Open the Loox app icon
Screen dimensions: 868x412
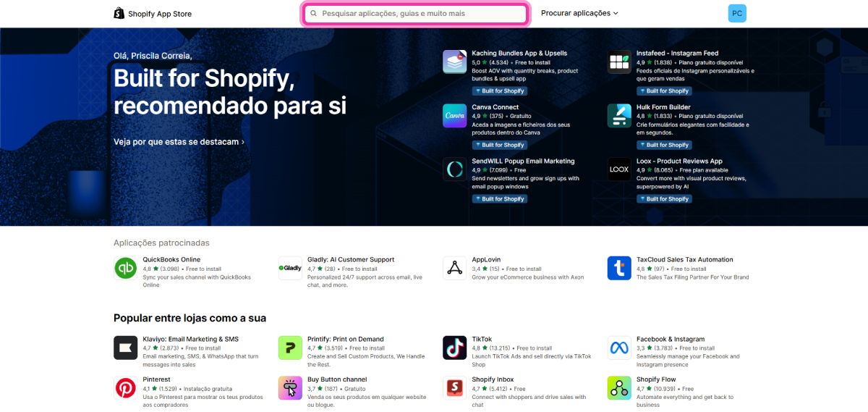coord(619,169)
